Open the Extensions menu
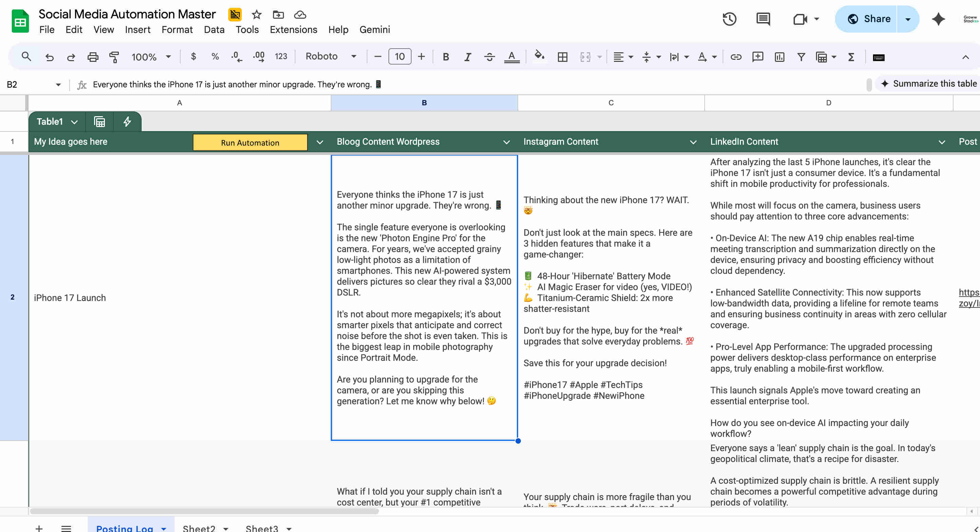The width and height of the screenshot is (980, 532). (x=293, y=30)
